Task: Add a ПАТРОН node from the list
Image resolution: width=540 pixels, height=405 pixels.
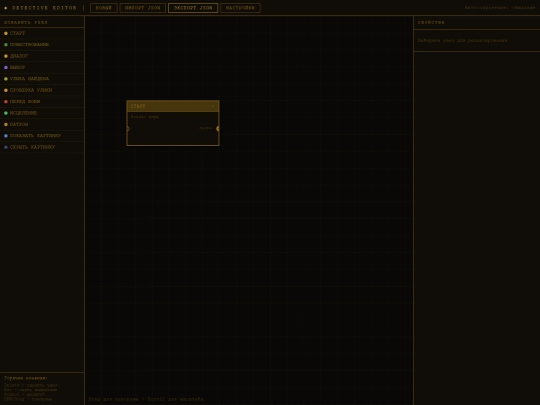Action: coord(42,124)
